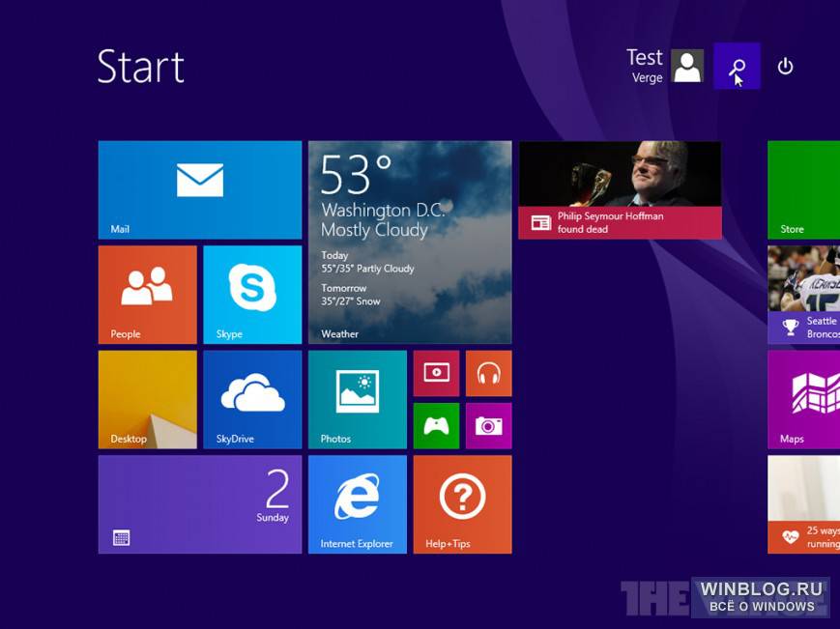This screenshot has height=629, width=840.
Task: Open the Maps tile
Action: [x=803, y=399]
